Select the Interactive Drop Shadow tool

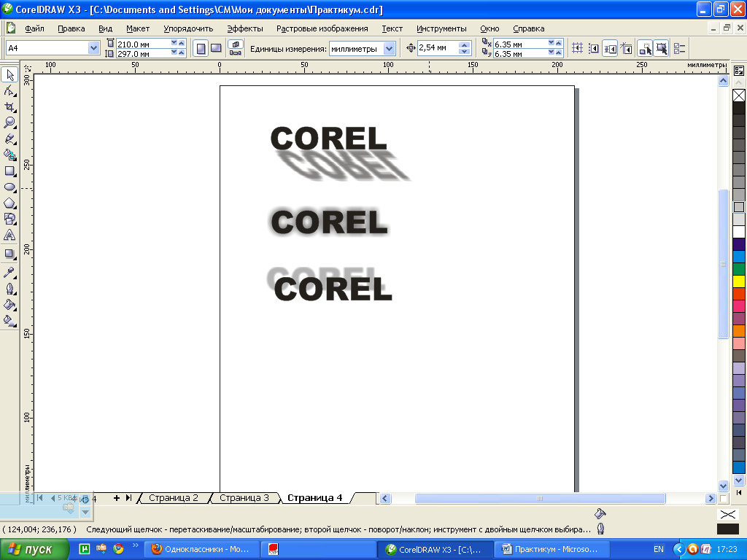click(x=9, y=254)
